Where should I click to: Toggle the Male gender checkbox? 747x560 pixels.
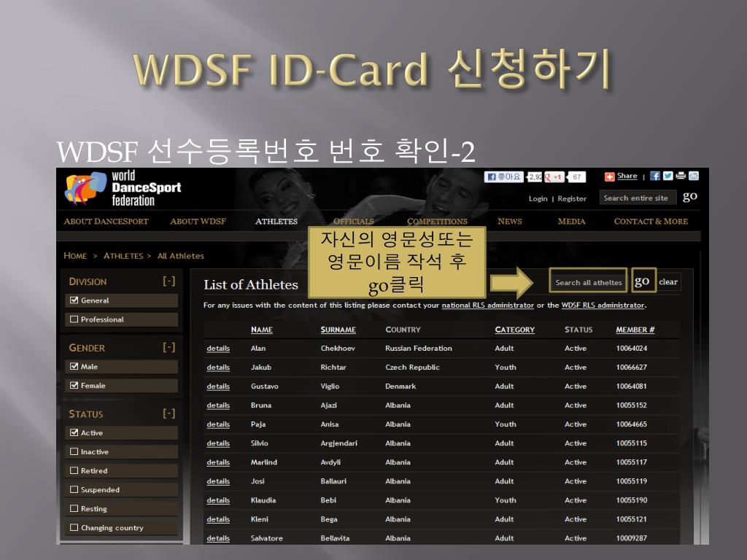pos(74,366)
